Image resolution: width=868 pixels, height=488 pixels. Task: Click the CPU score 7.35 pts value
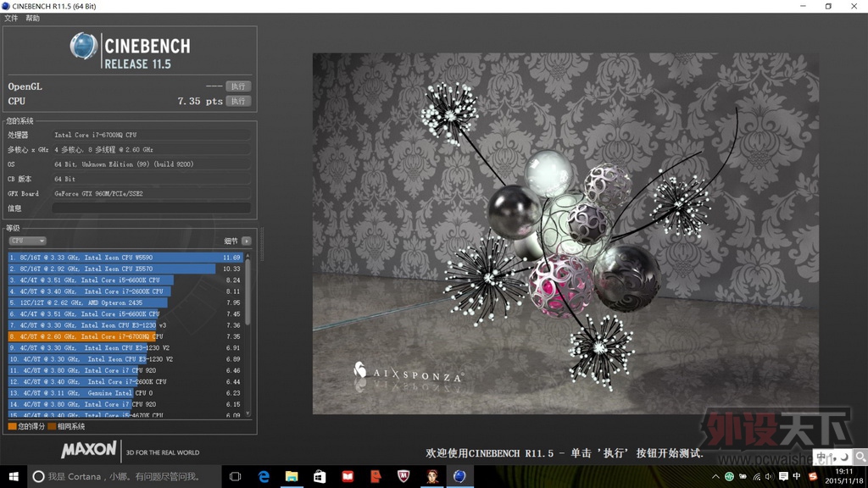pos(200,102)
